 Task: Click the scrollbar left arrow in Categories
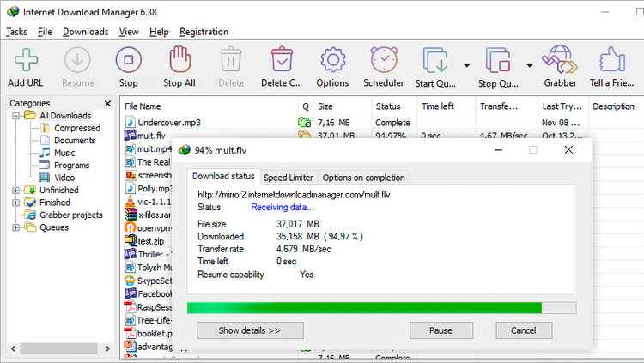pos(13,348)
